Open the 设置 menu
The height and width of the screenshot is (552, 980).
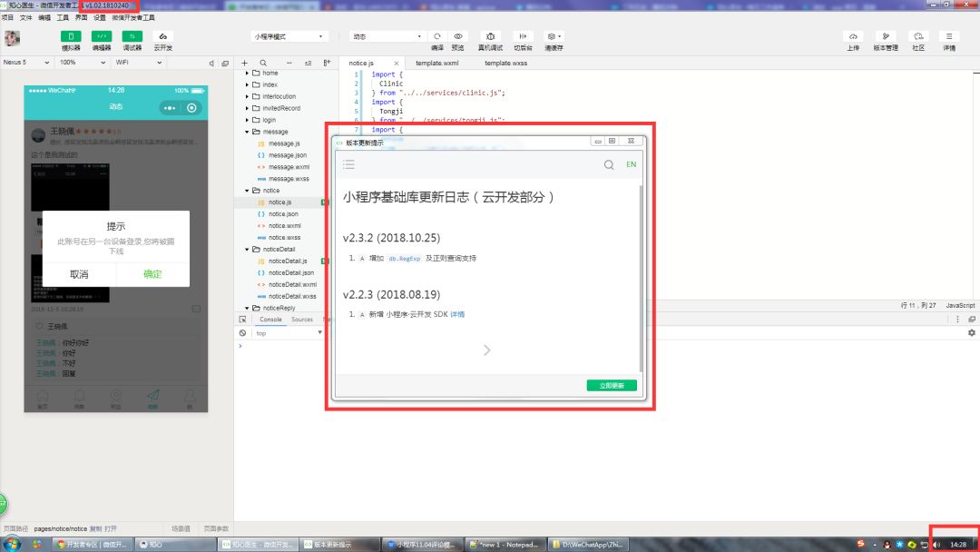(100, 17)
